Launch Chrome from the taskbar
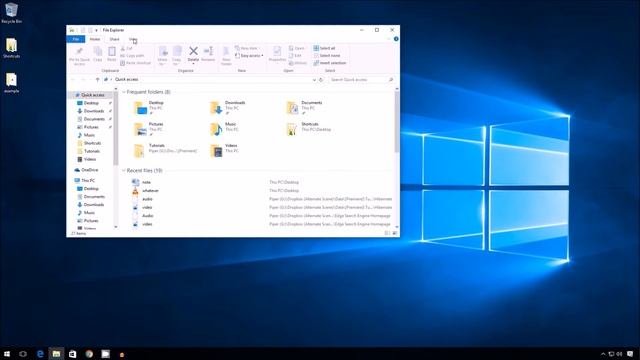 [89, 354]
